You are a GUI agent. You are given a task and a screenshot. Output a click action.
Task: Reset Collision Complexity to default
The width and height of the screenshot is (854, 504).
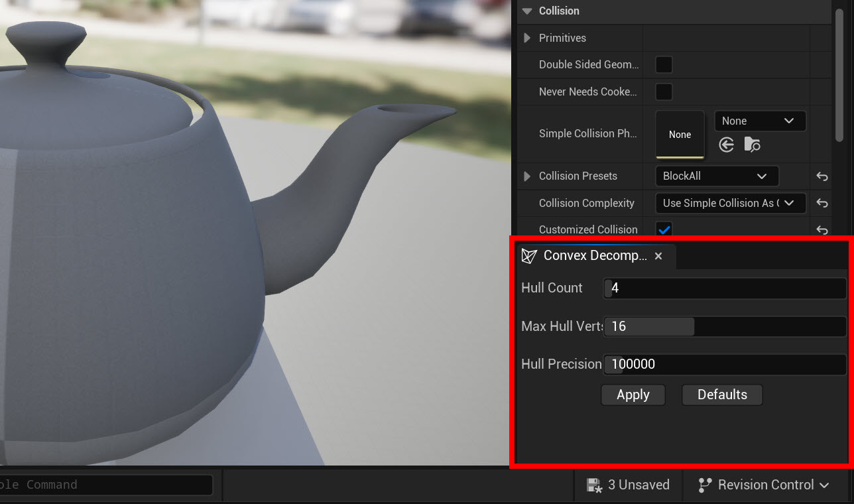pyautogui.click(x=822, y=203)
